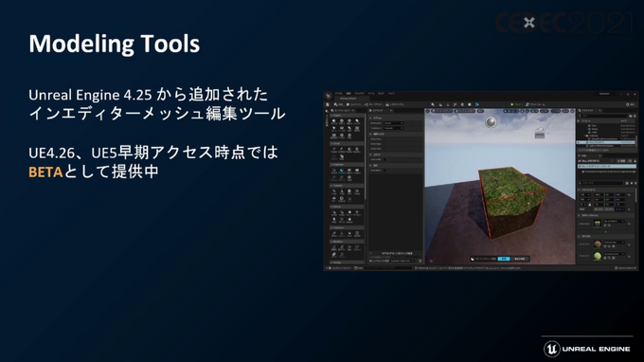Open the ビルド menu
The width and height of the screenshot is (644, 362).
[381, 93]
